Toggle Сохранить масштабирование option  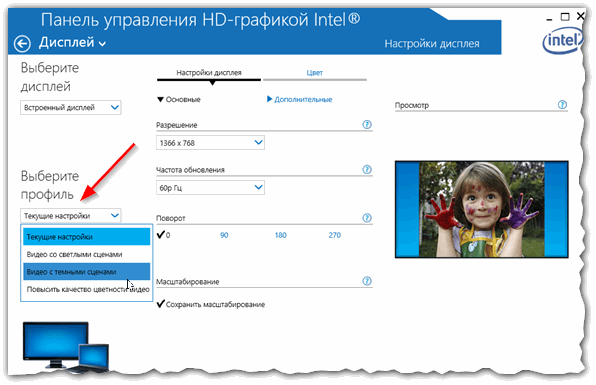[211, 304]
